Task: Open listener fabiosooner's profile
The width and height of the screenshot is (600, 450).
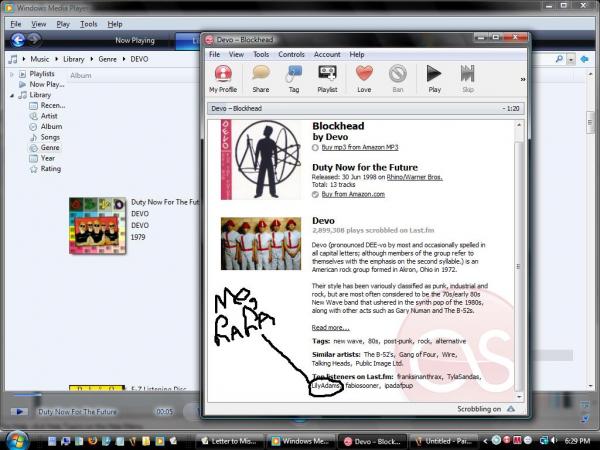Action: pyautogui.click(x=362, y=386)
